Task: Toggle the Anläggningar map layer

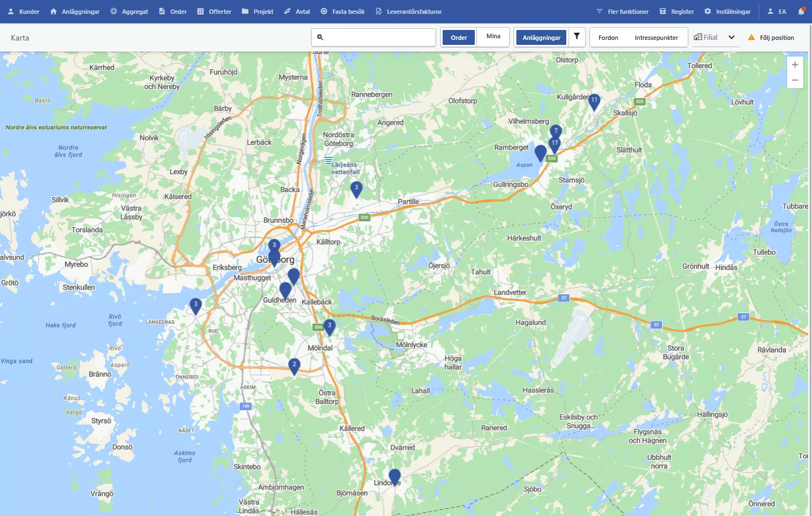Action: tap(541, 38)
